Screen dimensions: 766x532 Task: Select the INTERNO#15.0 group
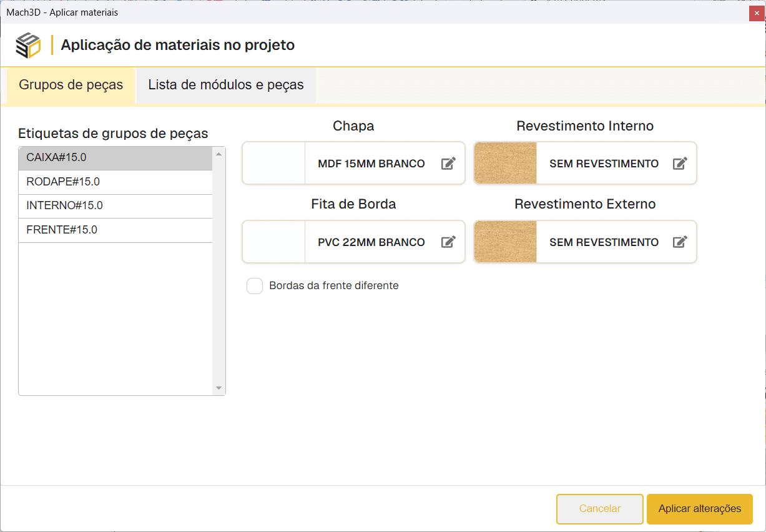point(116,206)
